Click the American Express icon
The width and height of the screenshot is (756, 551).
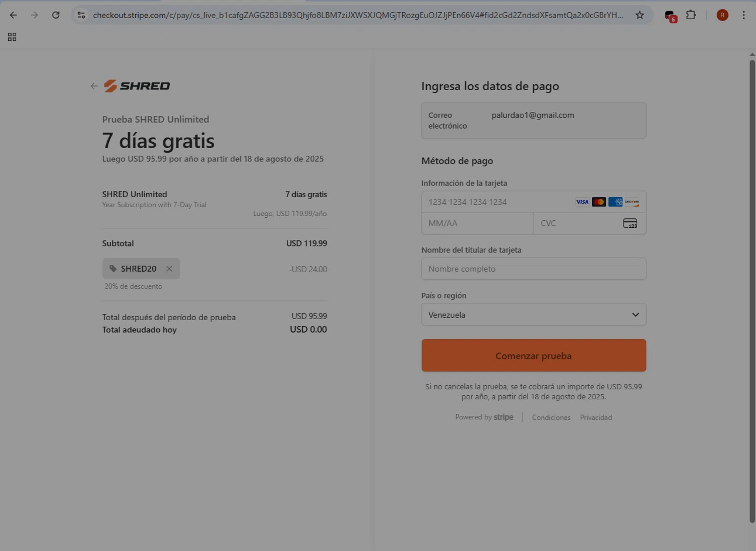coord(615,202)
